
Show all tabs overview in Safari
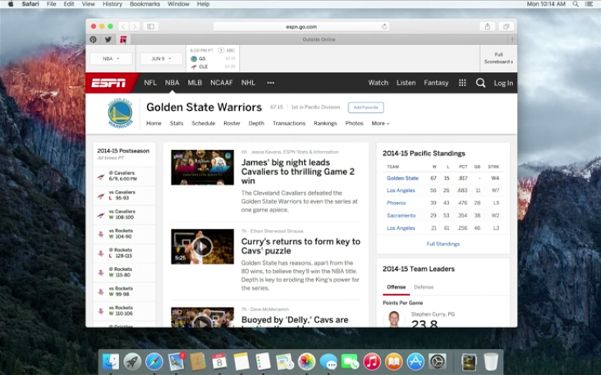coord(506,26)
